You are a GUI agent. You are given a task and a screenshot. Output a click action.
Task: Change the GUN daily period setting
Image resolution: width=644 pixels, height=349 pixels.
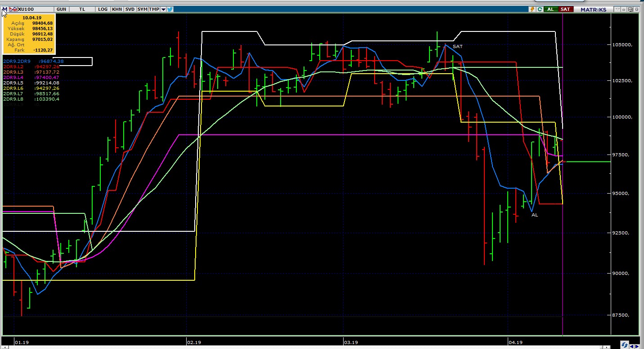(x=61, y=9)
